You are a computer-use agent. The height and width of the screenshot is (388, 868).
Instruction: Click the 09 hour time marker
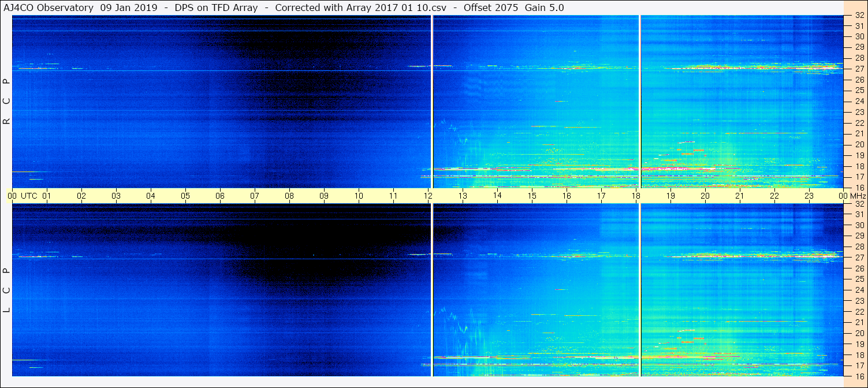[x=324, y=196]
